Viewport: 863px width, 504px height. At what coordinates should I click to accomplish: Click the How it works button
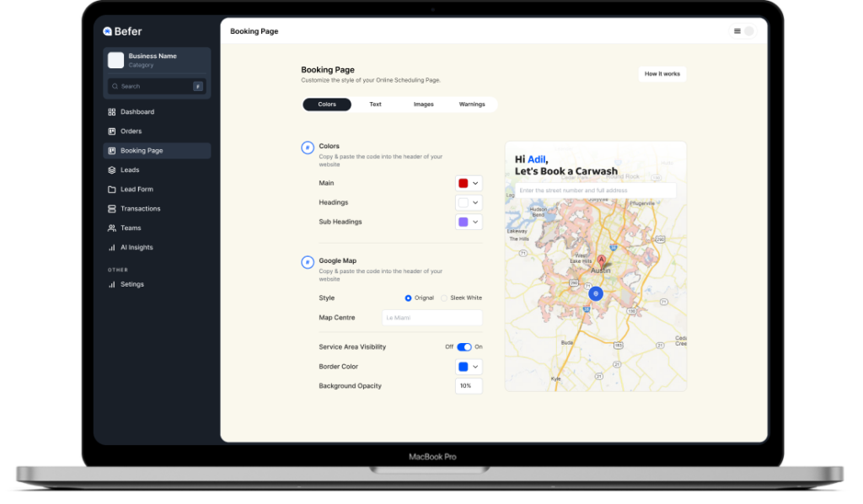click(662, 74)
